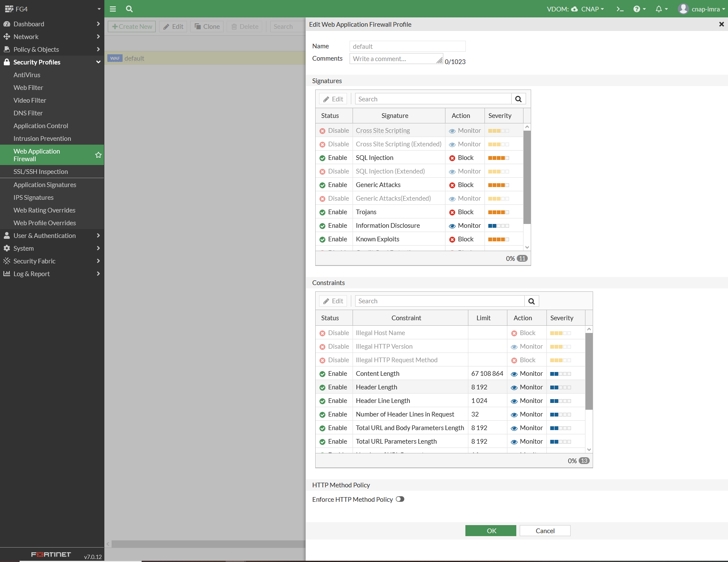Open SSL/SSH Inspection page

tap(41, 172)
